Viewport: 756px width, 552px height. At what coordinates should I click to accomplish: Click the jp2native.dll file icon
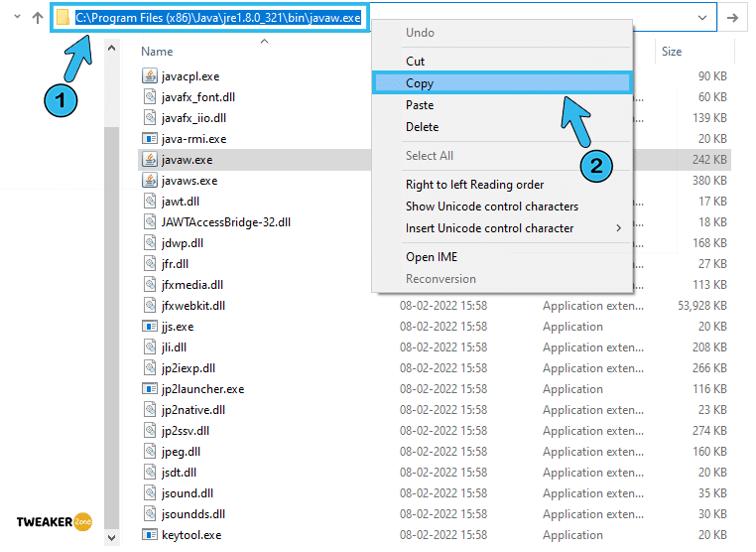(150, 410)
